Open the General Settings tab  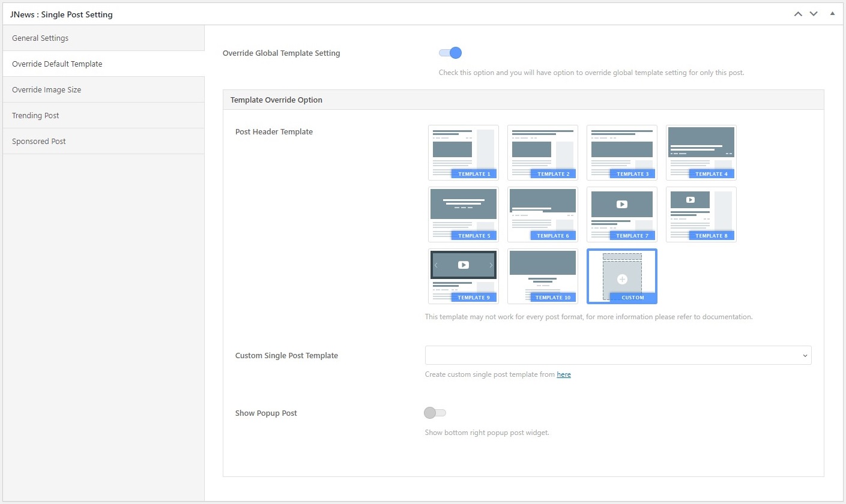[x=104, y=38]
